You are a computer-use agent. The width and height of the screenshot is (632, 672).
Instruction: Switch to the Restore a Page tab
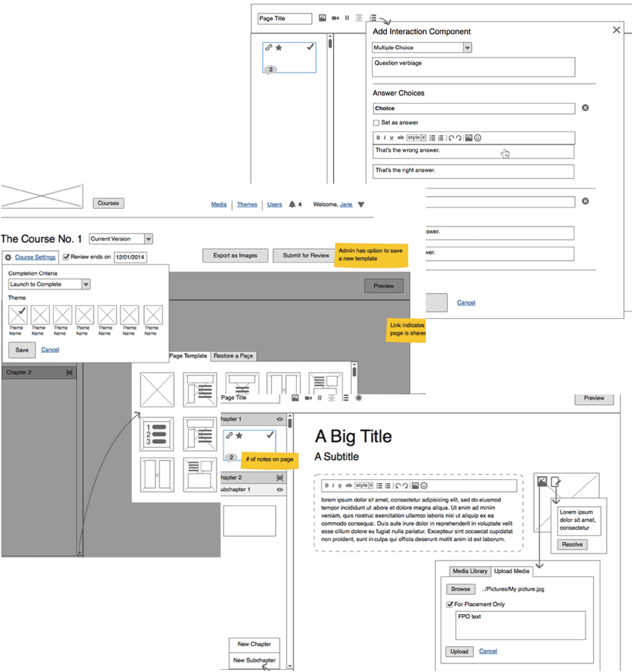[233, 356]
